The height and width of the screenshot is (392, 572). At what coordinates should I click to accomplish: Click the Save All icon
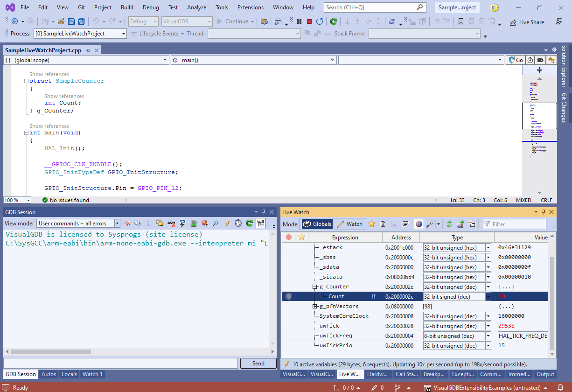click(x=81, y=21)
